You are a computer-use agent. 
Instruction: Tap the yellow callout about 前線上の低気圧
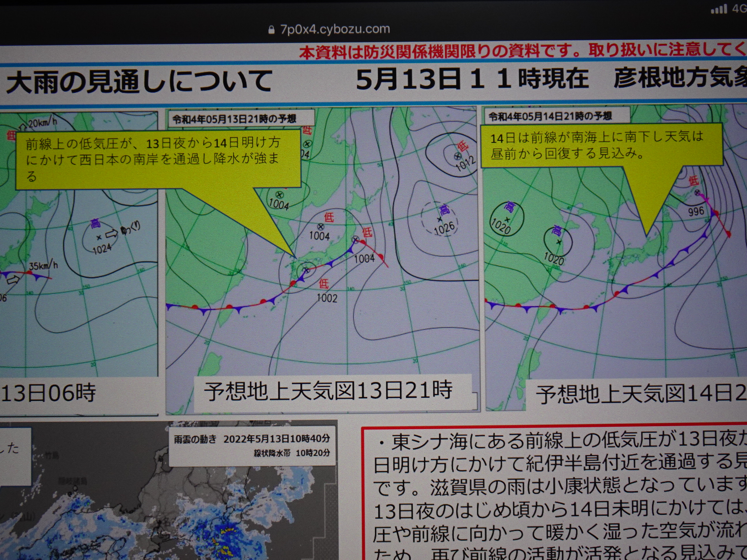tap(158, 159)
